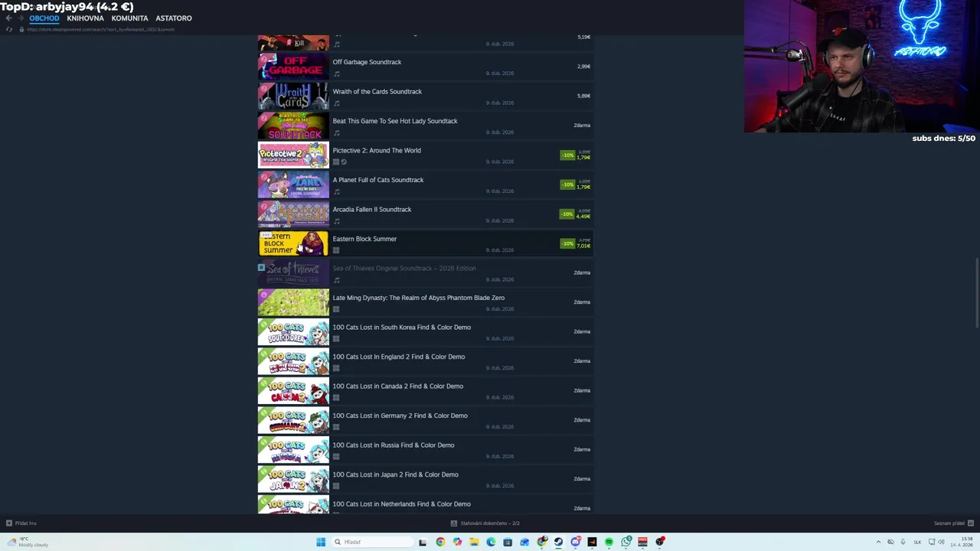
Task: Click music note icon under Off Garbage Soundtrack
Action: point(336,74)
